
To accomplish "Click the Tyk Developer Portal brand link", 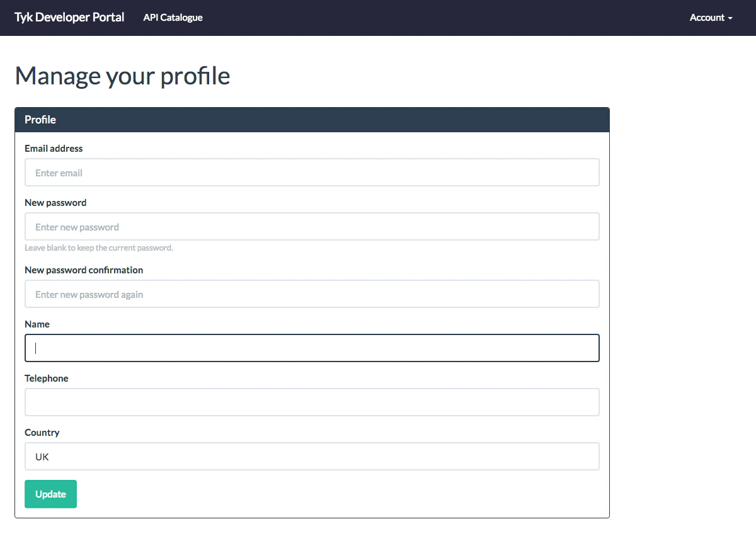I will (69, 17).
